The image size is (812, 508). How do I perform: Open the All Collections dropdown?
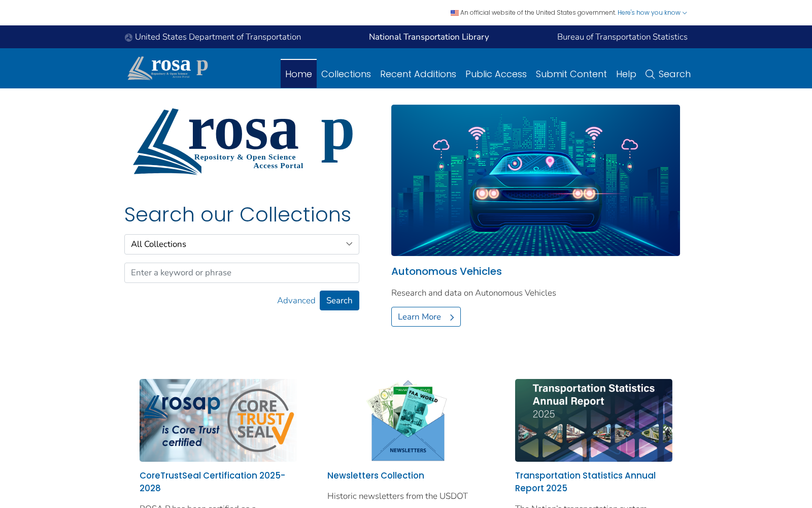(x=242, y=244)
